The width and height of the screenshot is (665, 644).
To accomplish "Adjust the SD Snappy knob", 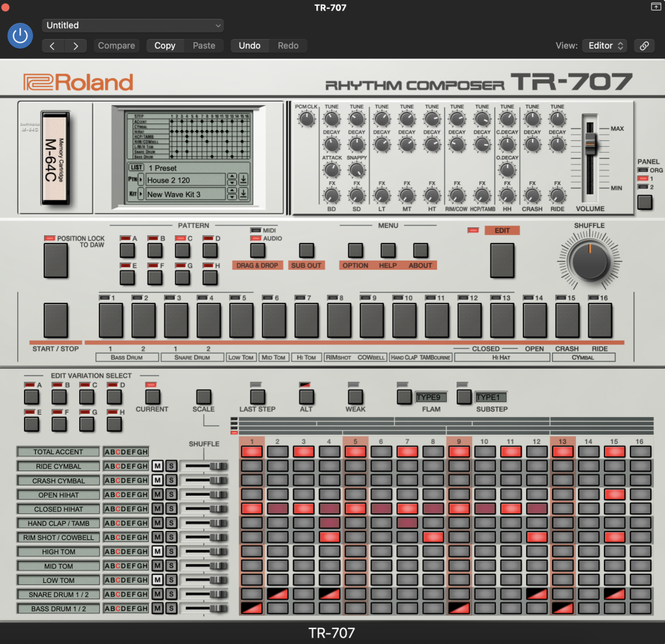I will pos(357,170).
